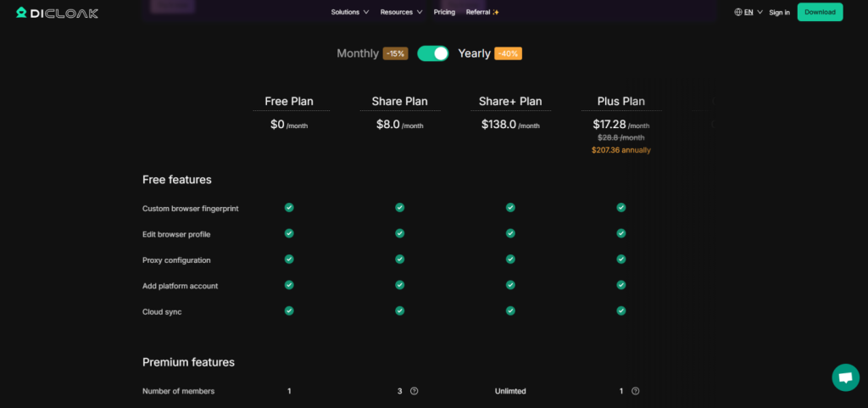Click Plus Plan checkmark for Cloud sync
The image size is (868, 408).
pos(621,311)
